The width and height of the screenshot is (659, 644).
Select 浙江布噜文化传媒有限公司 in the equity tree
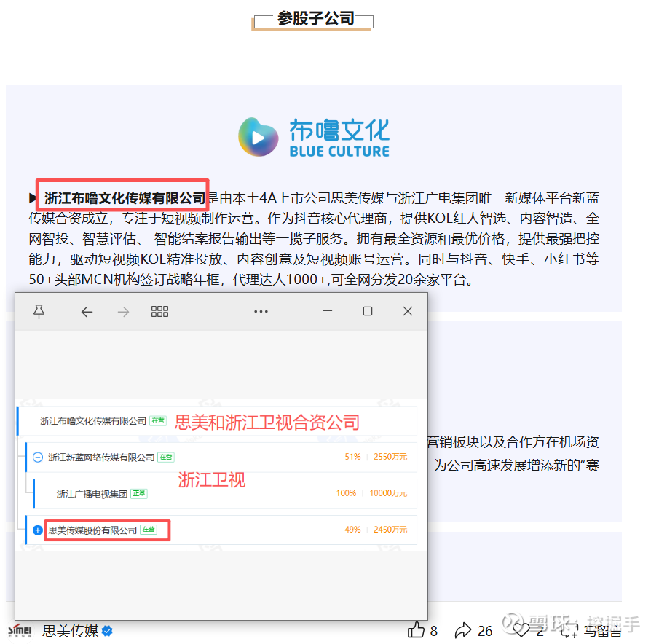(93, 421)
